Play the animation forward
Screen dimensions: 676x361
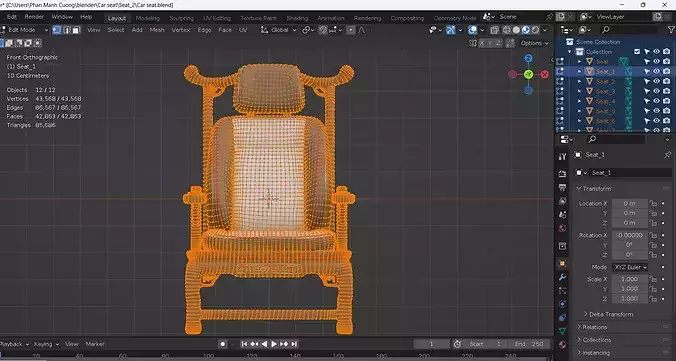point(274,344)
